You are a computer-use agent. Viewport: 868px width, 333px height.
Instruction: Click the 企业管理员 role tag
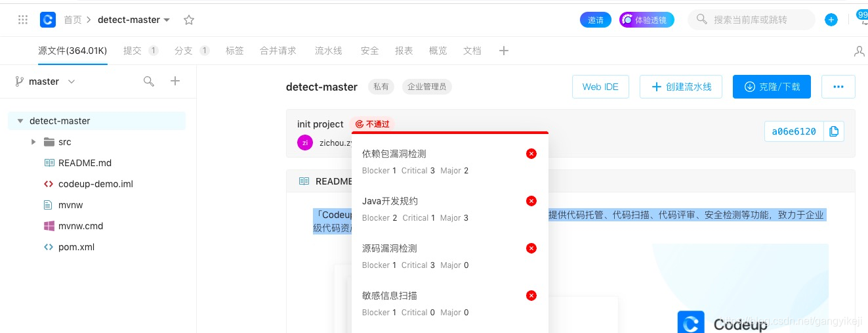426,87
